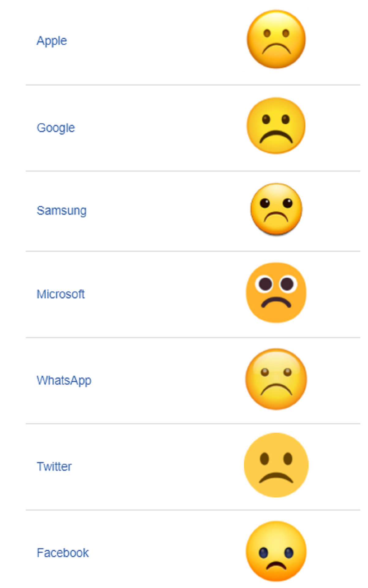Viewport: 368px width, 588px height.
Task: Follow the WhatsApp link
Action: 64,381
